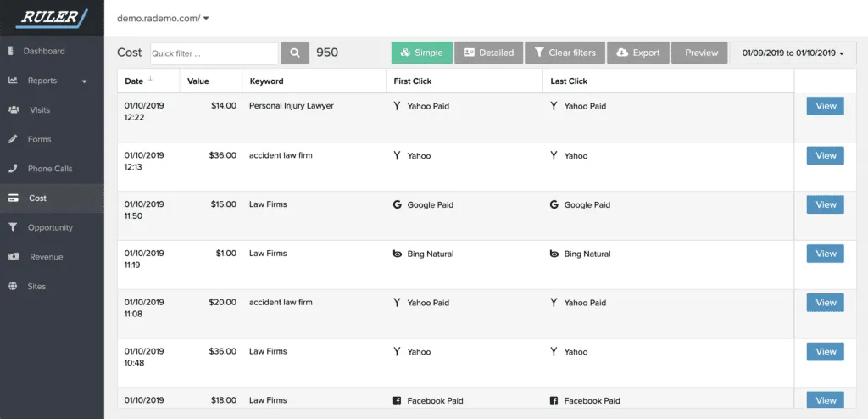Image resolution: width=868 pixels, height=419 pixels.
Task: Go to Visits in the sidebar
Action: 40,110
